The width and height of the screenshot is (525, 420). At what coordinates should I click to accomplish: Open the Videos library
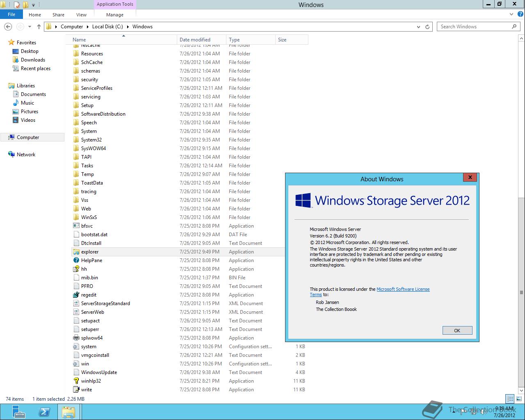pyautogui.click(x=28, y=120)
